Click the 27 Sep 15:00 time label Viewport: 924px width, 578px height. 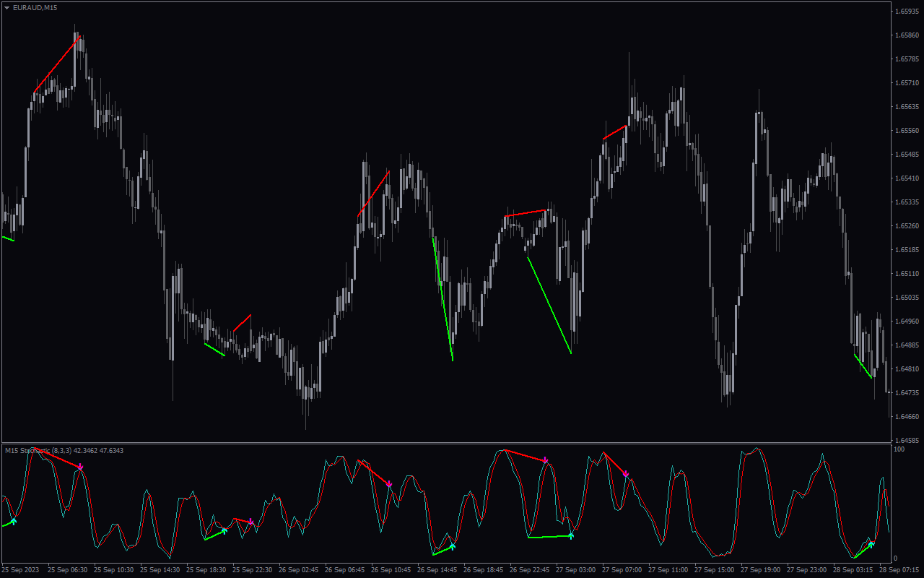[714, 570]
